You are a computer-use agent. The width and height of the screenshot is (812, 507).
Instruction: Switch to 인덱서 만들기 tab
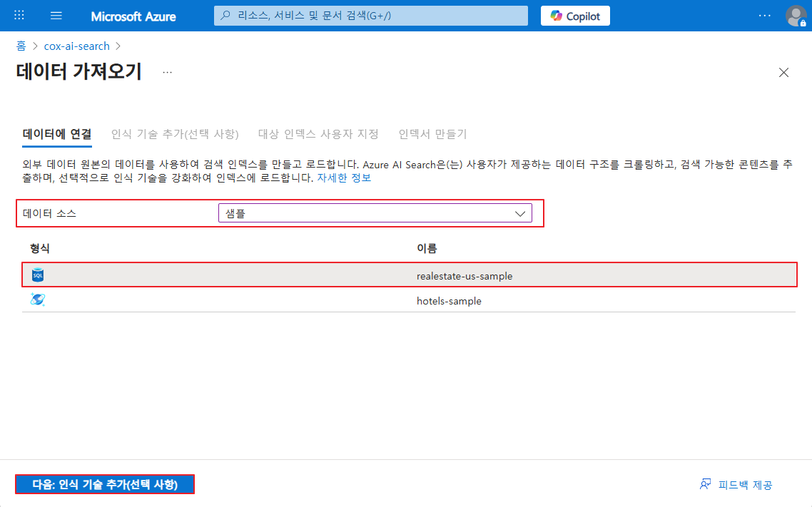pyautogui.click(x=432, y=134)
